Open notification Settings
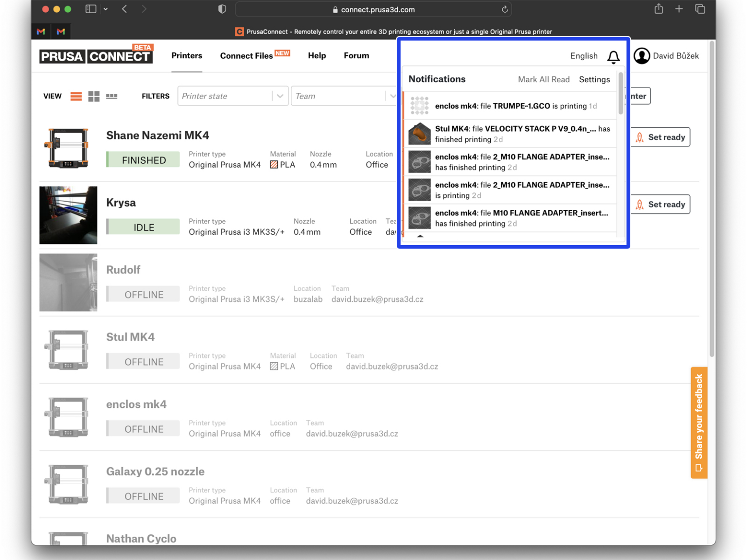The image size is (747, 560). coord(594,79)
